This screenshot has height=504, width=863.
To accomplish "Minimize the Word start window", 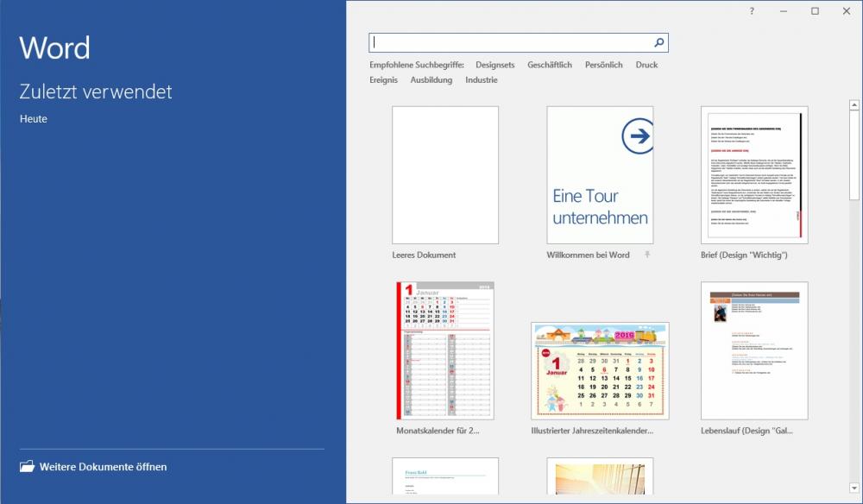I will pyautogui.click(x=784, y=11).
